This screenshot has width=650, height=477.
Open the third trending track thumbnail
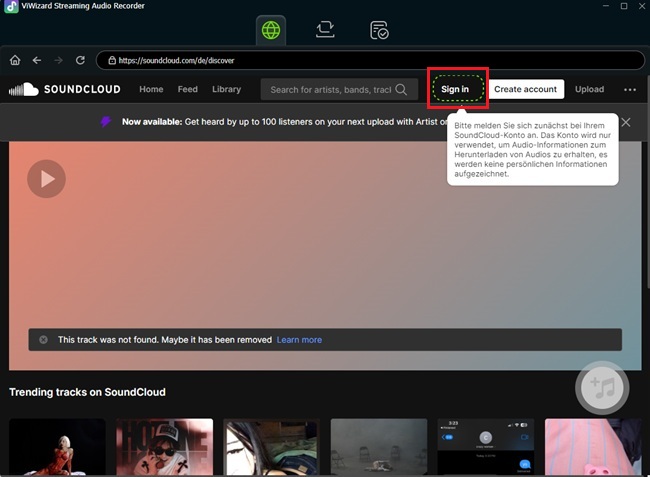coord(272,447)
